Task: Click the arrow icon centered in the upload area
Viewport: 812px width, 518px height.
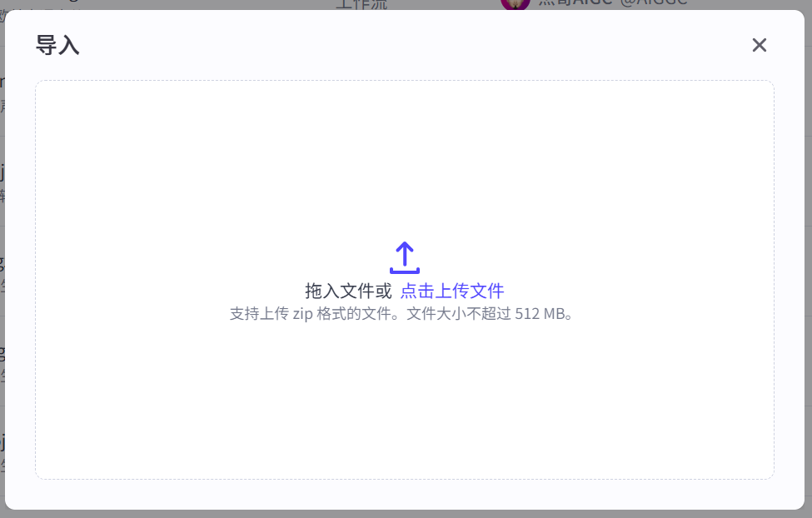Action: pyautogui.click(x=405, y=257)
